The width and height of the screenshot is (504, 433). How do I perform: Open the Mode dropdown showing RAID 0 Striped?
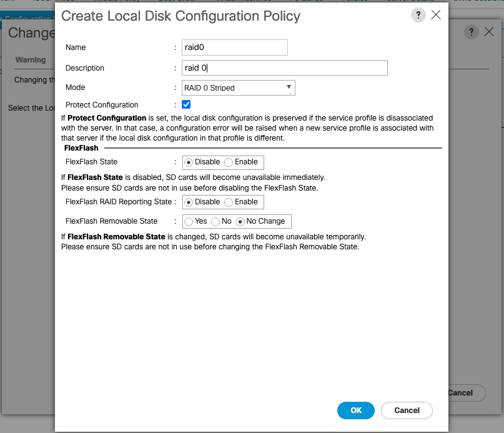point(238,88)
